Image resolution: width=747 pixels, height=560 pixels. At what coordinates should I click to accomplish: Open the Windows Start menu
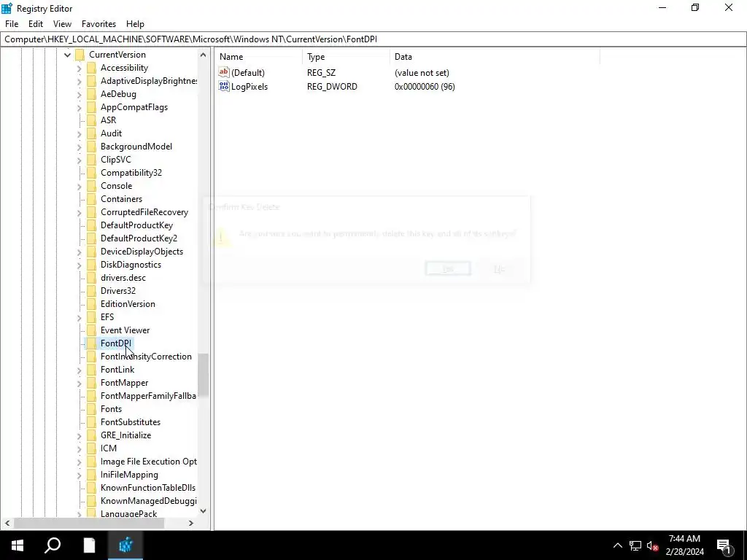tap(18, 545)
